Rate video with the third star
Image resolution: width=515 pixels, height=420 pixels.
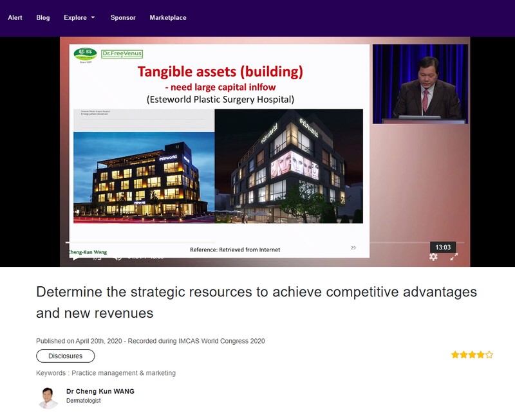[472, 354]
